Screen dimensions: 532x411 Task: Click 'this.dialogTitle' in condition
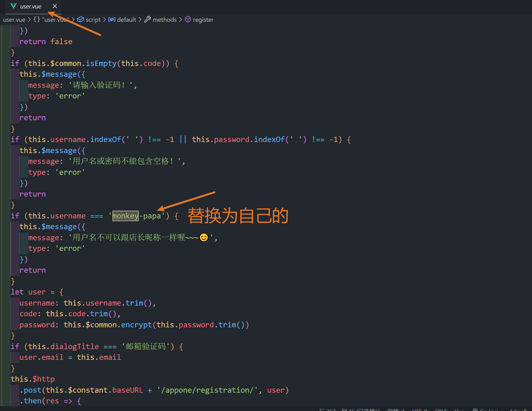(x=64, y=347)
